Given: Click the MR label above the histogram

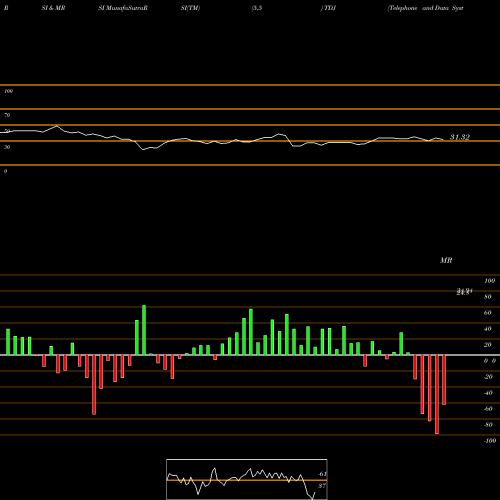Looking at the screenshot, I should click(446, 260).
